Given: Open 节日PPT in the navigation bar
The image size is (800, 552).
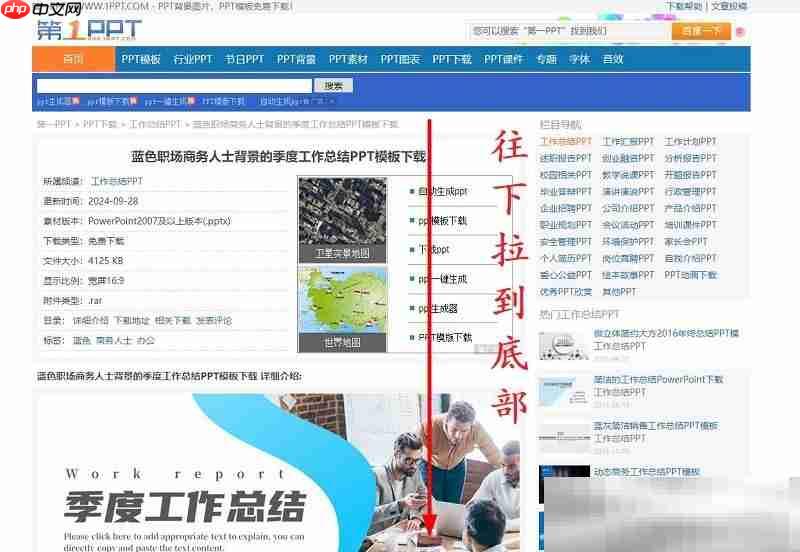Looking at the screenshot, I should (x=244, y=59).
